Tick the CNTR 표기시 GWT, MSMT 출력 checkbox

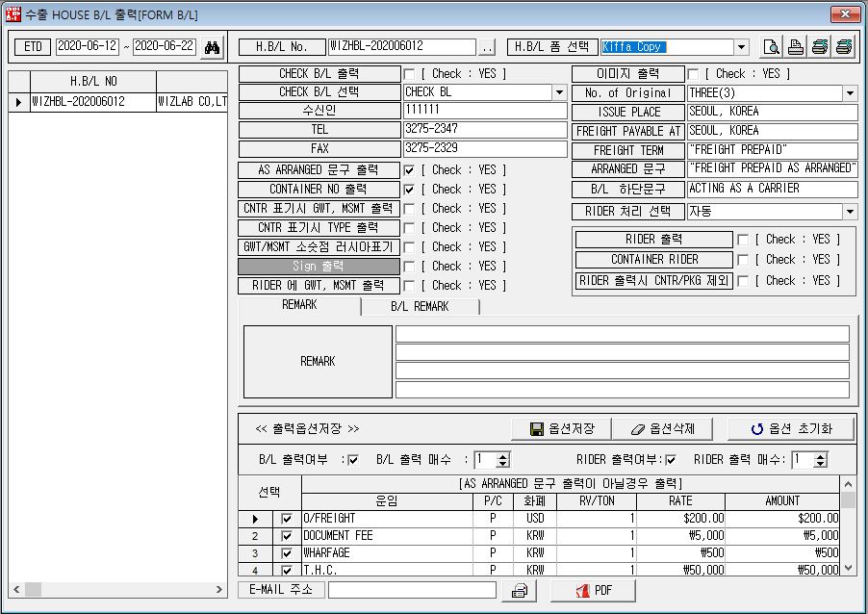point(409,209)
